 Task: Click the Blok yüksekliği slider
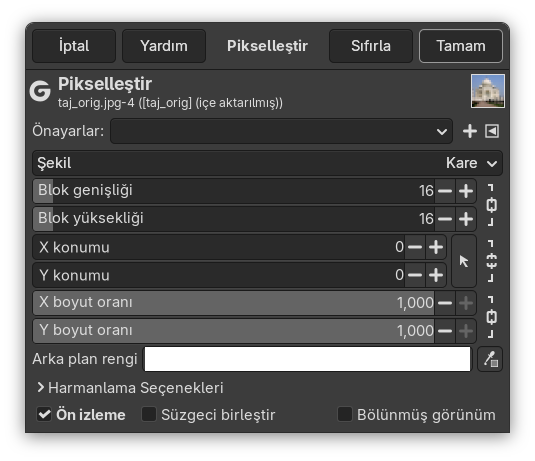[x=233, y=219]
